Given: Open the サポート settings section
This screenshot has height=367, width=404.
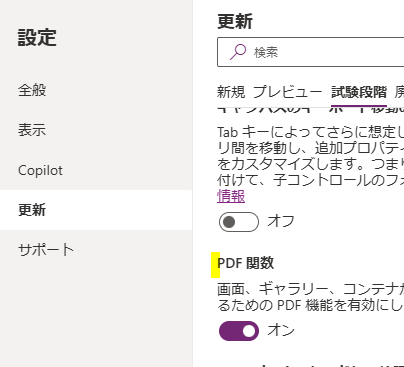Looking at the screenshot, I should [x=46, y=250].
